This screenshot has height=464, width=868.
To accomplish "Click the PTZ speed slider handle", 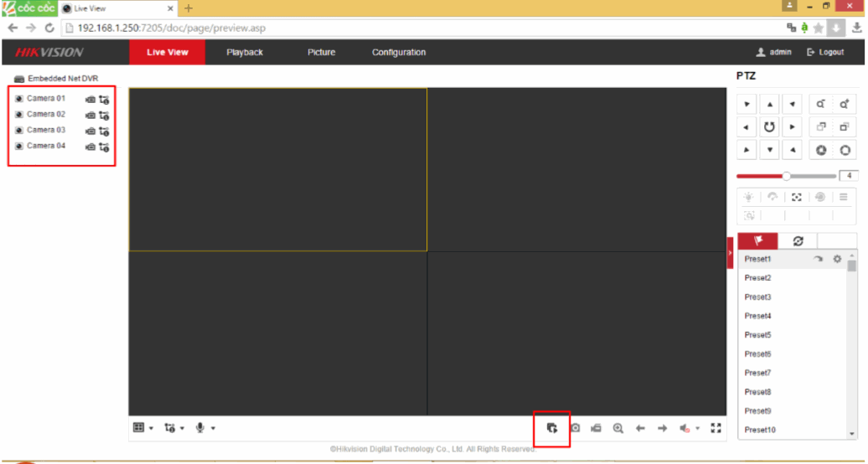I will pyautogui.click(x=786, y=176).
